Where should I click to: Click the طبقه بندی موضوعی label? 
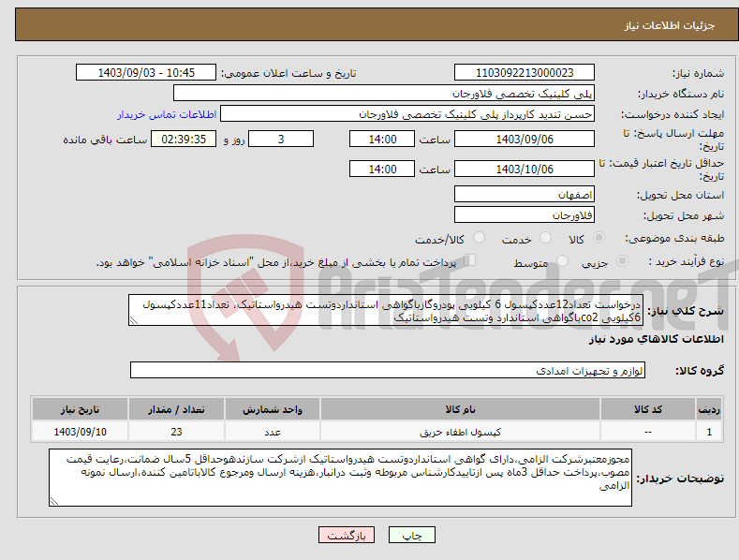[x=674, y=239]
